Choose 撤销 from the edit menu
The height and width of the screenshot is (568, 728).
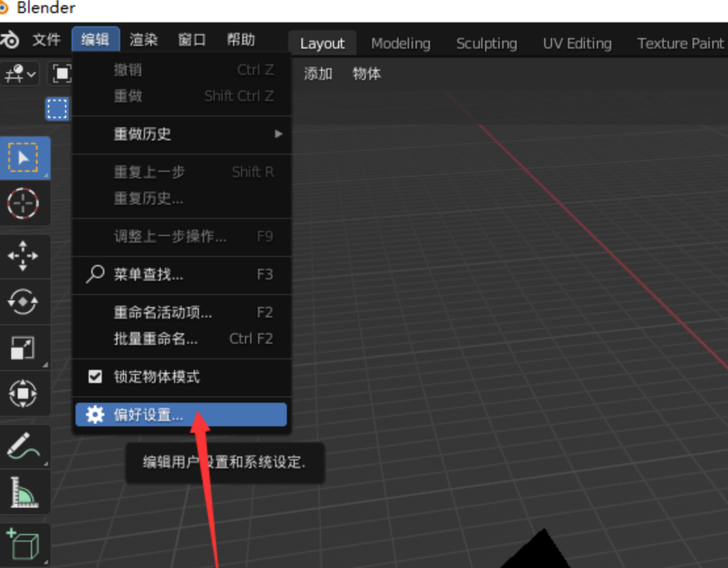point(182,70)
